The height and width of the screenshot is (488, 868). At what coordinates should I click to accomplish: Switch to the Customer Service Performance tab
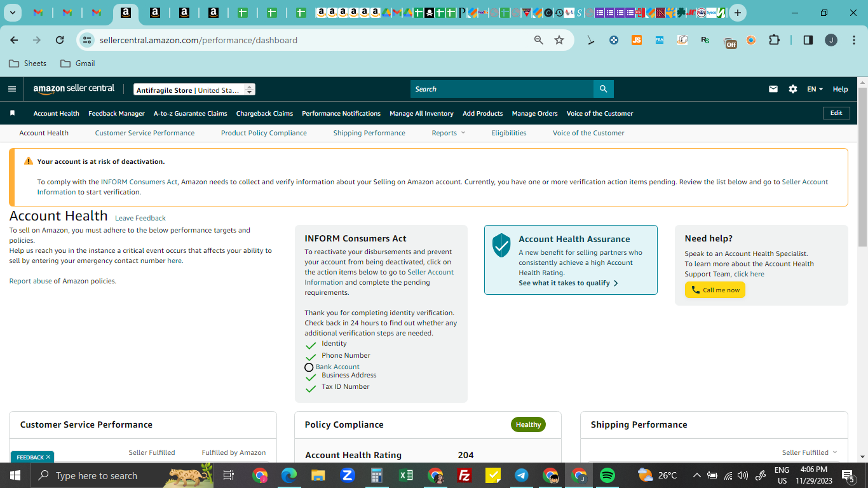click(x=145, y=133)
